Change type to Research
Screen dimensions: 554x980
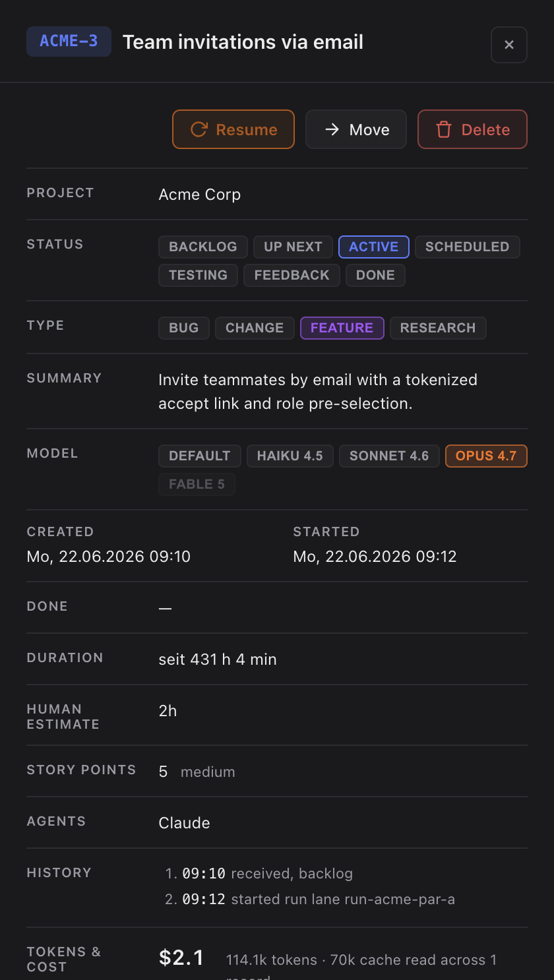click(438, 328)
